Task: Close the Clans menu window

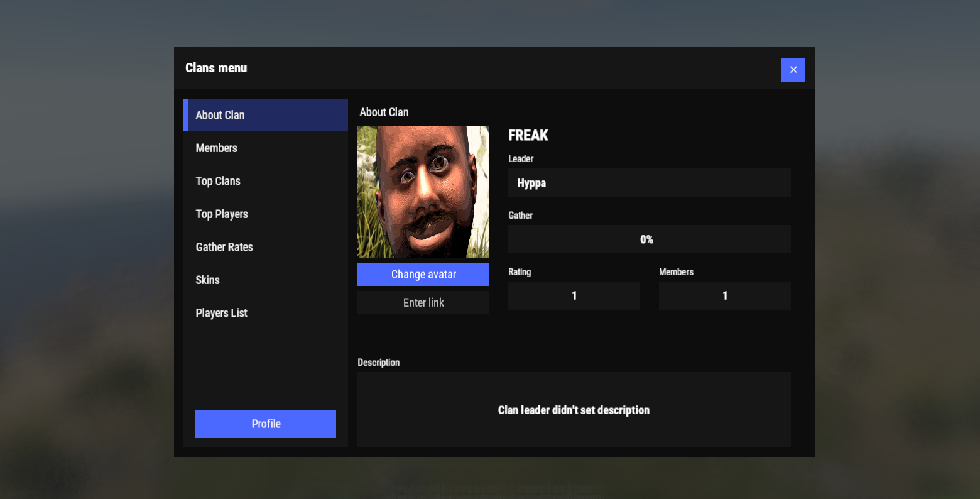Action: click(793, 70)
